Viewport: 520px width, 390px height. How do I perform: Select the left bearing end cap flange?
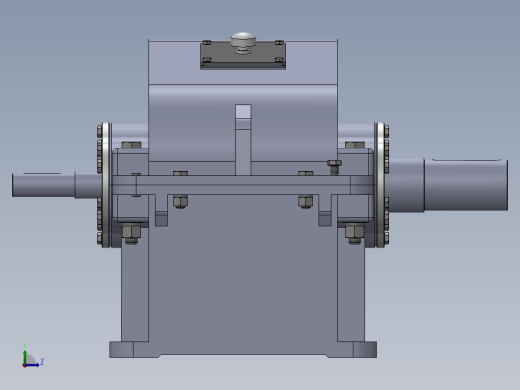[106, 185]
